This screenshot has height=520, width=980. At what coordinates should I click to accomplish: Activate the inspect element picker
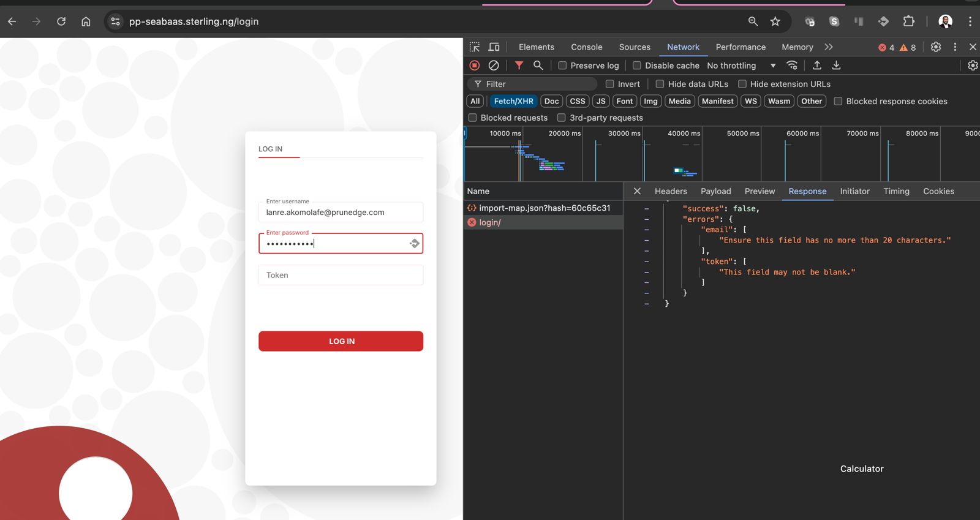pyautogui.click(x=475, y=47)
